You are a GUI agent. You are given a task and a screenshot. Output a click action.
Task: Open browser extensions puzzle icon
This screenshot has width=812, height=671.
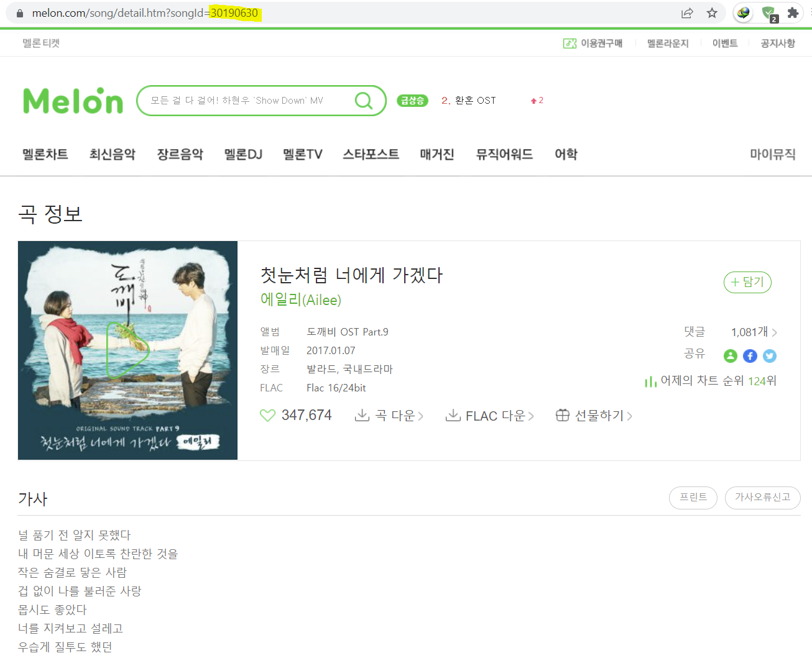(793, 13)
